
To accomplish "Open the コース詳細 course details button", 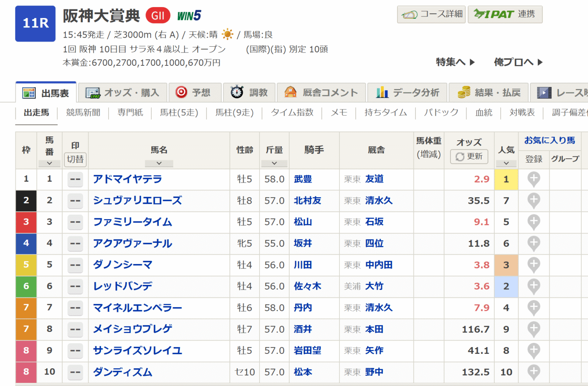I will coord(431,14).
